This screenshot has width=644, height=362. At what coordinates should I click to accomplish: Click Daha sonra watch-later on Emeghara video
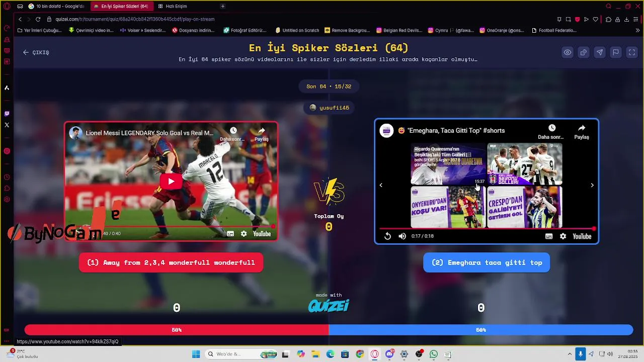click(x=551, y=132)
